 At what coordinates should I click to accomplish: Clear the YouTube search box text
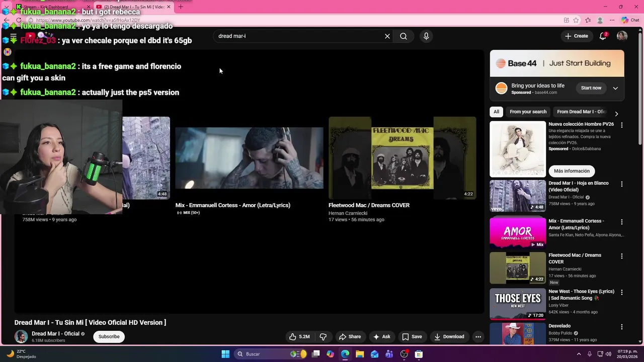tap(387, 36)
